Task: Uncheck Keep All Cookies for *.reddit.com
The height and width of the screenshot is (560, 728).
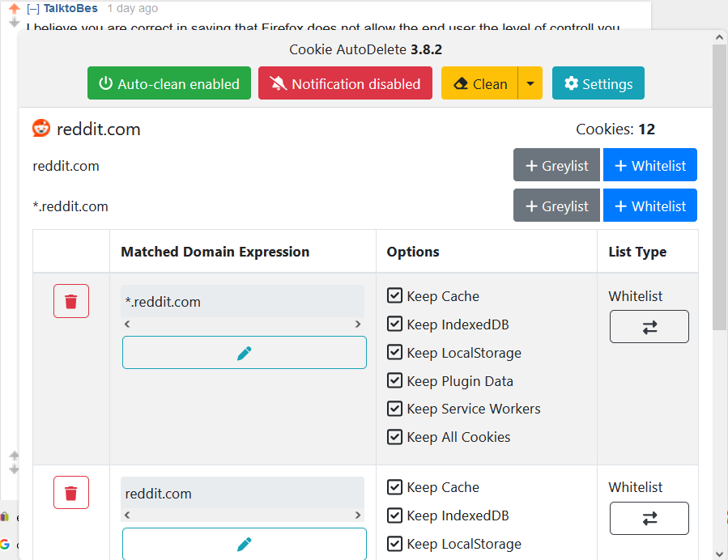Action: pos(394,436)
